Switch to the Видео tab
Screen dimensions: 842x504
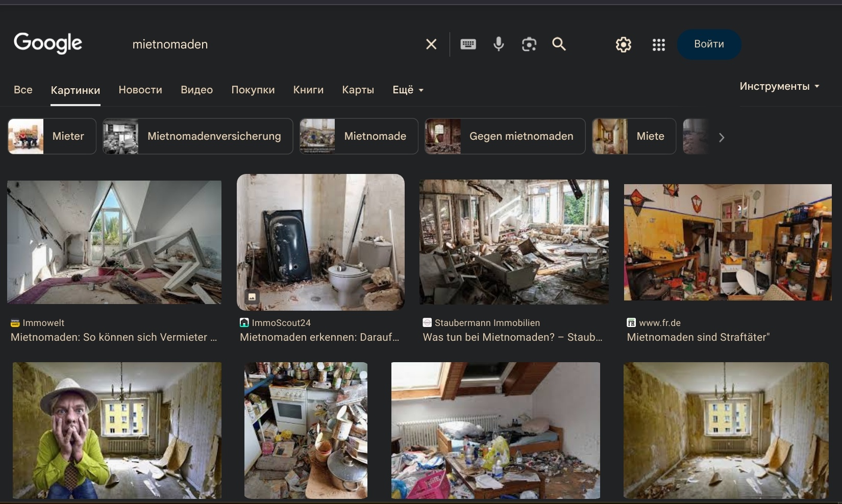pyautogui.click(x=196, y=90)
